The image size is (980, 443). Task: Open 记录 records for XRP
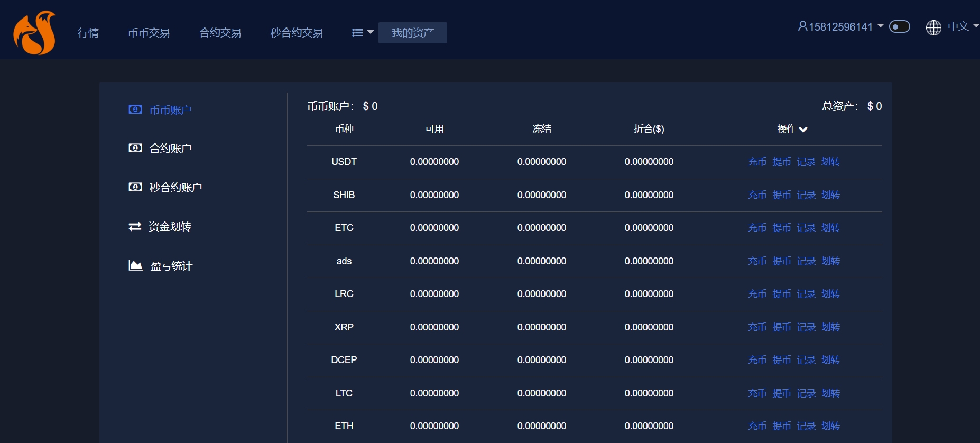click(806, 327)
